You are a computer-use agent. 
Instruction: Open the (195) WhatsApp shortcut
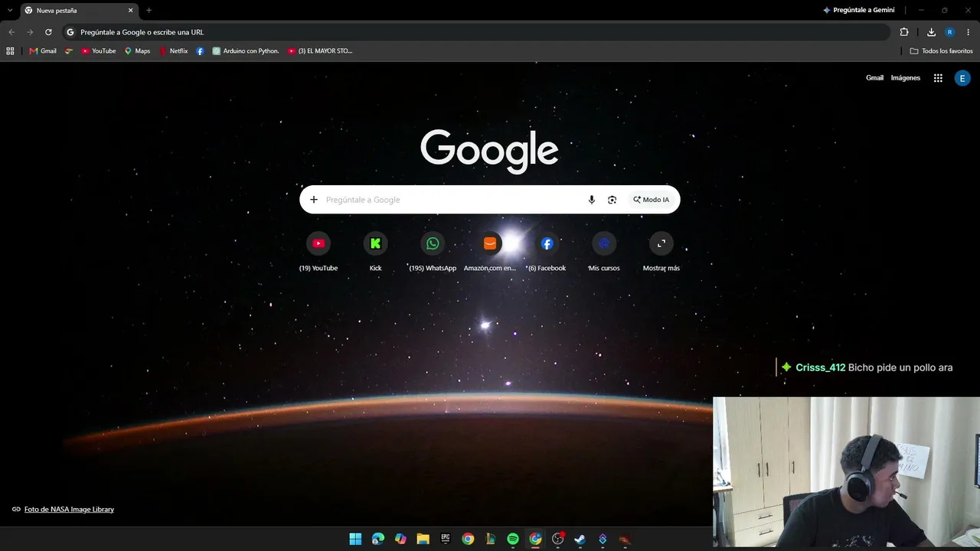click(433, 252)
